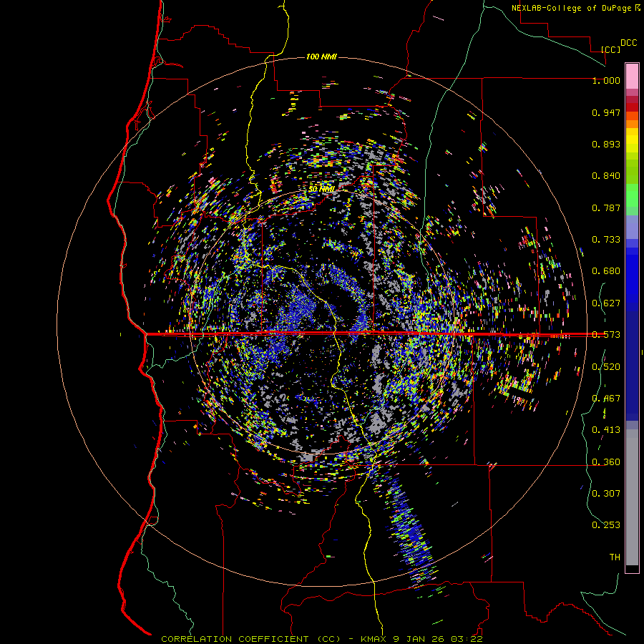The image size is (644, 644).
Task: Click the 0.733 scale value
Action: coord(606,240)
